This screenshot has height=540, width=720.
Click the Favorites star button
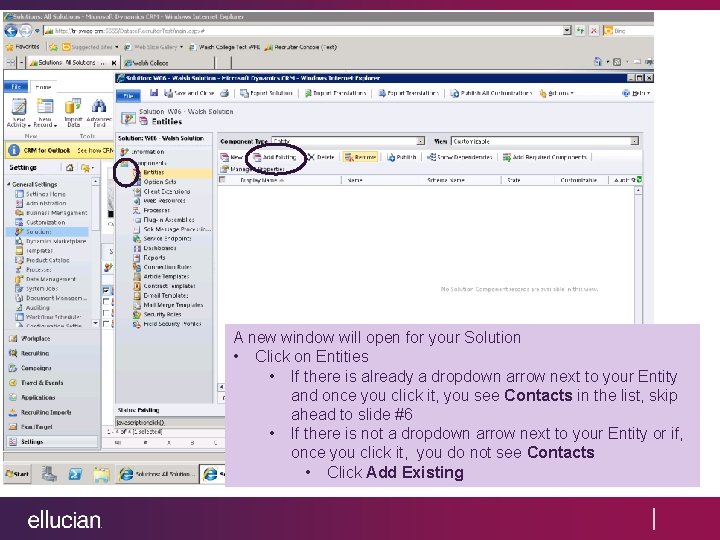22,47
